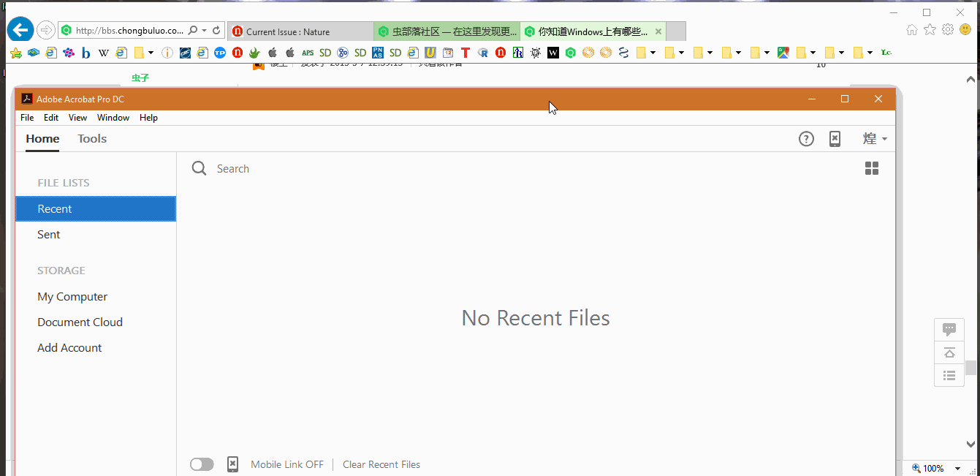Image resolution: width=980 pixels, height=476 pixels.
Task: Open the blue TP circle bookmark
Action: [220, 53]
